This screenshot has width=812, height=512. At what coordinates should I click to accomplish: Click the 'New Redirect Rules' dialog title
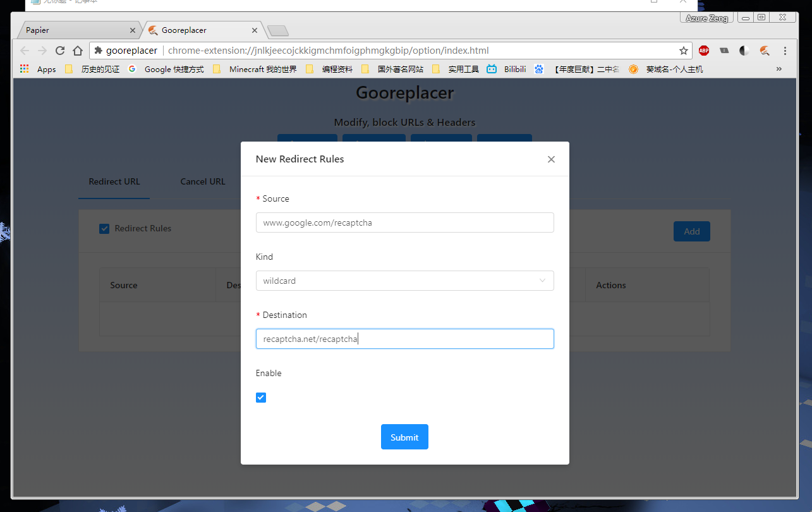(x=300, y=159)
